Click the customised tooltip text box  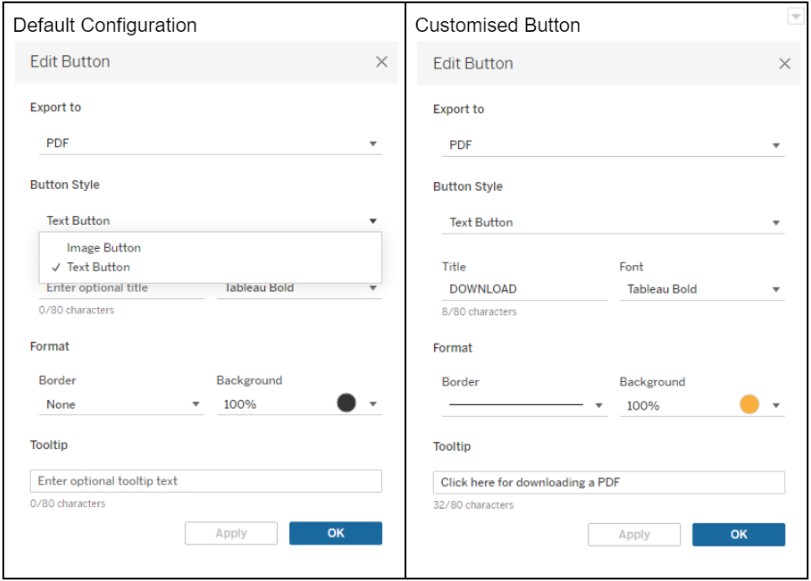(610, 482)
